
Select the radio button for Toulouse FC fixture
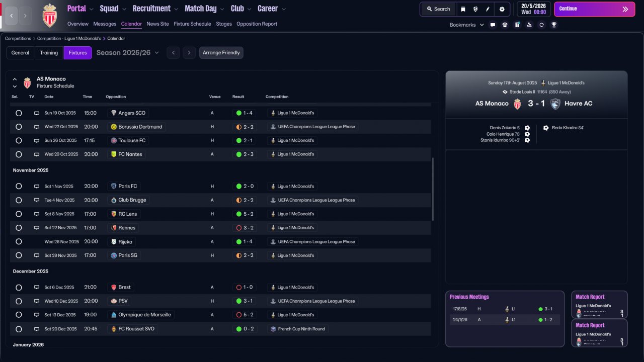pos(19,141)
